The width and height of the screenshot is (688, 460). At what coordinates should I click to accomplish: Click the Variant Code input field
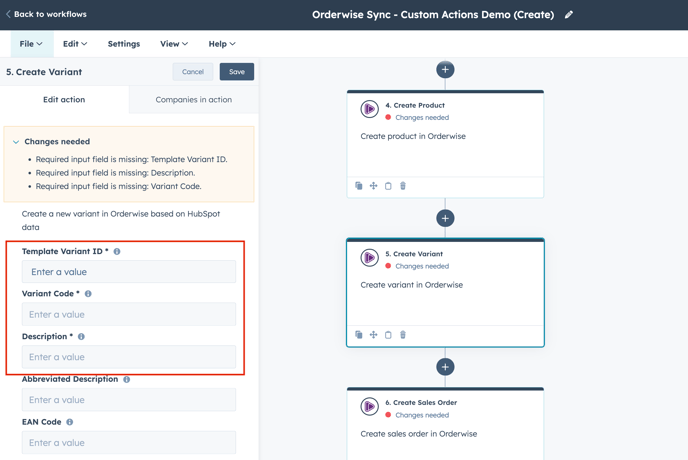tap(129, 314)
